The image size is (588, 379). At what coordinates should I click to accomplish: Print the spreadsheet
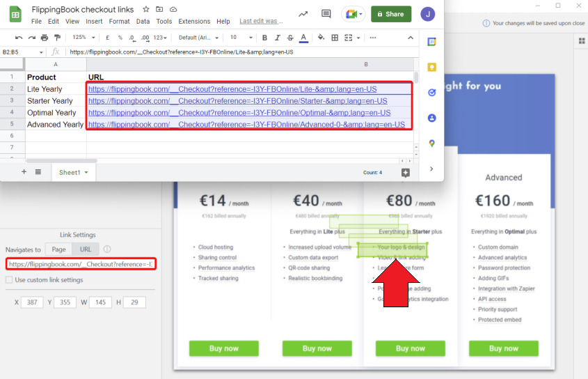tap(45, 38)
